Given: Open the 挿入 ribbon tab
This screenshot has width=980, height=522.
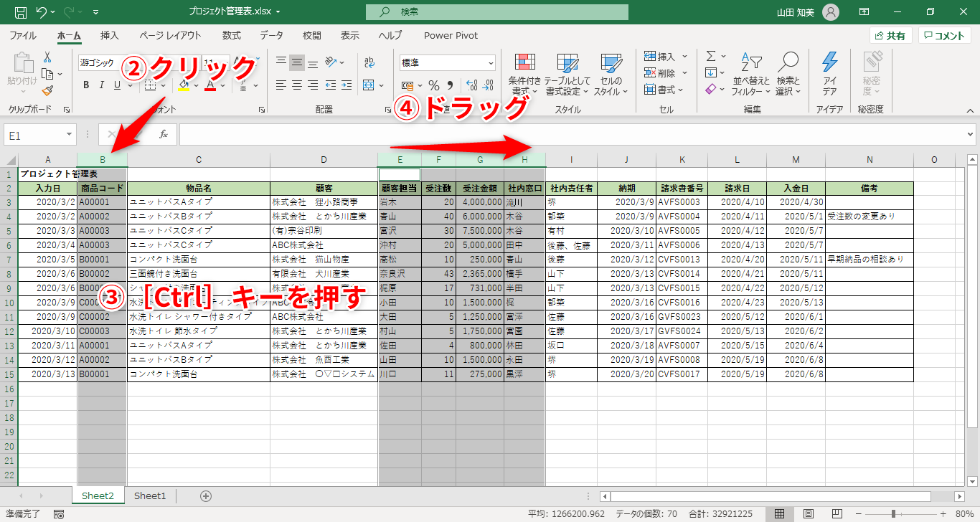Looking at the screenshot, I should 110,35.
